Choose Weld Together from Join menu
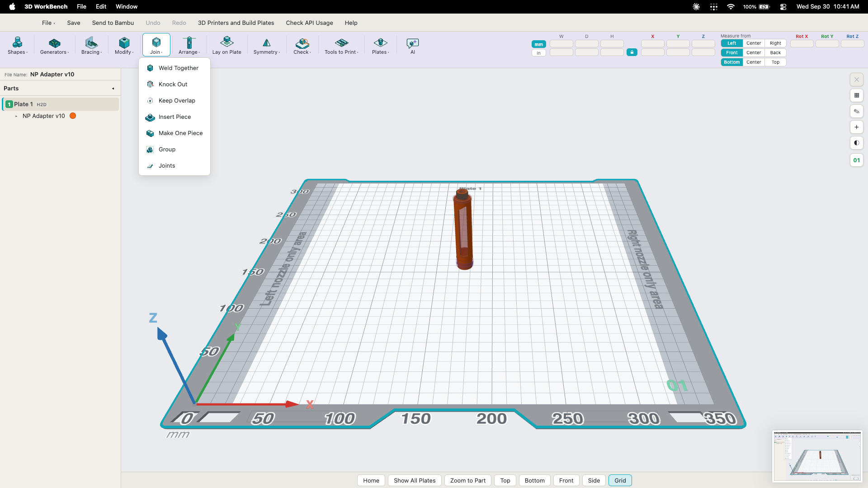This screenshot has height=488, width=868. tap(174, 68)
